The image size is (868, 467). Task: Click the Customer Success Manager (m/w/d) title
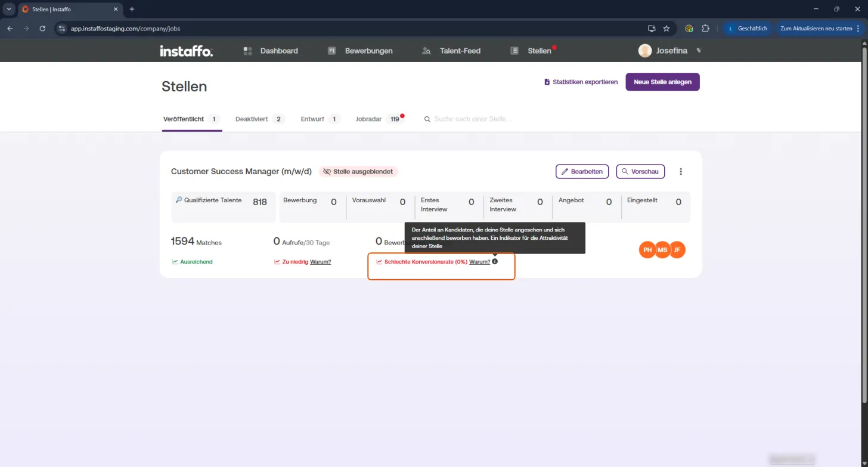click(x=241, y=172)
